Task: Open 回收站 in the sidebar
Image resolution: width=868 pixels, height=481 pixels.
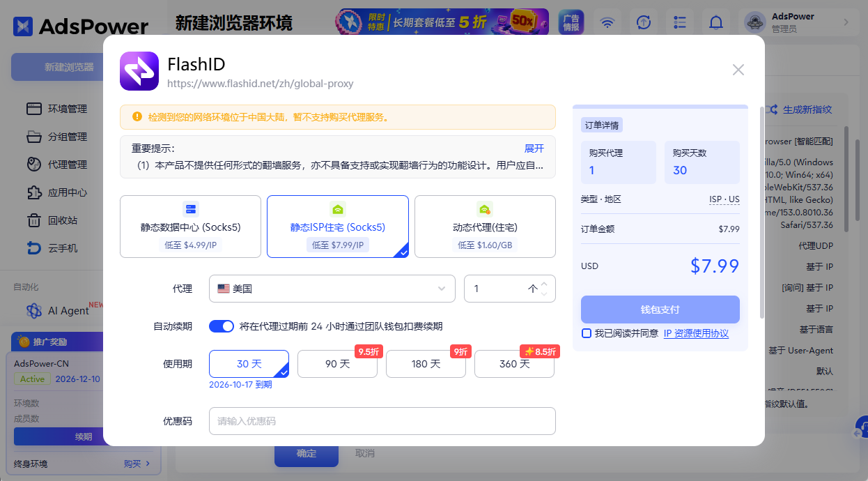Action: (63, 220)
